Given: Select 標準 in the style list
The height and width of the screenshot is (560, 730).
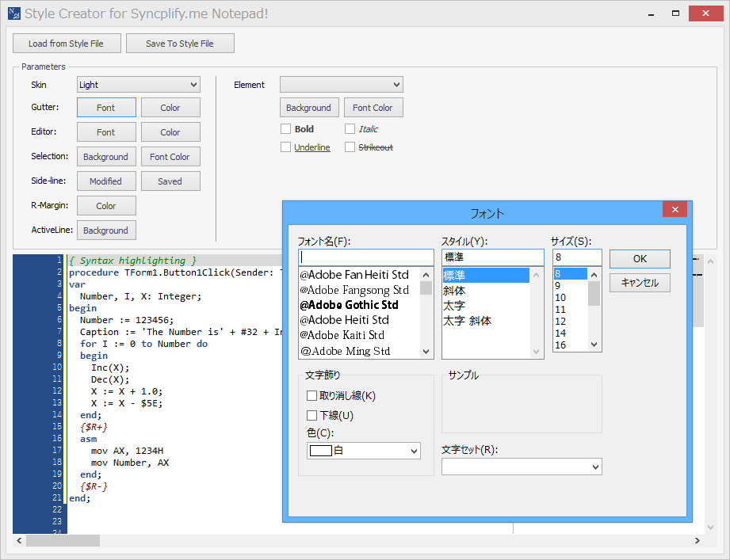Looking at the screenshot, I should 486,276.
